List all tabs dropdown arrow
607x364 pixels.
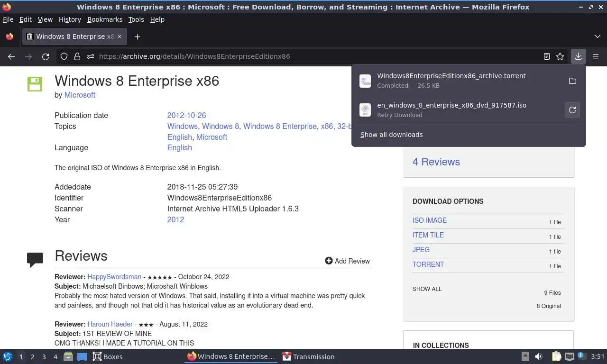tap(598, 36)
